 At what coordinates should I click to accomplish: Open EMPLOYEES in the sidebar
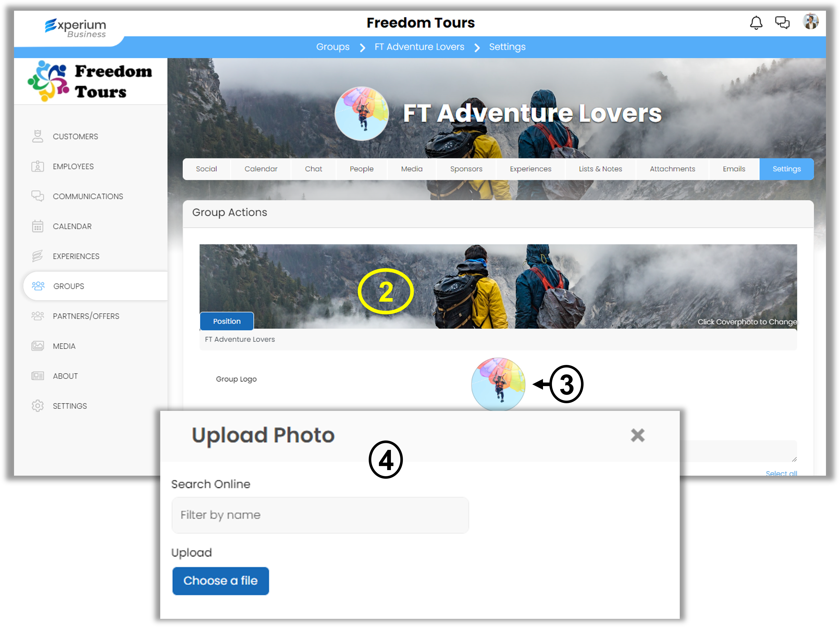73,167
